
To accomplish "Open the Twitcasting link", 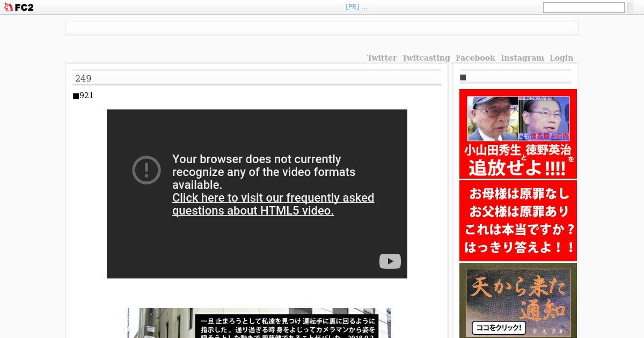I will (x=426, y=58).
